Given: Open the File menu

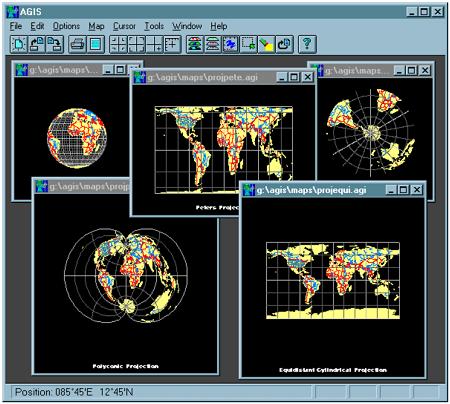Looking at the screenshot, I should [x=16, y=26].
